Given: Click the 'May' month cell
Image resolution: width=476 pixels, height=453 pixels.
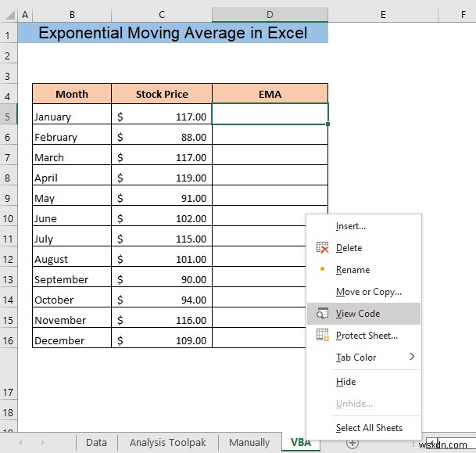Looking at the screenshot, I should click(72, 196).
